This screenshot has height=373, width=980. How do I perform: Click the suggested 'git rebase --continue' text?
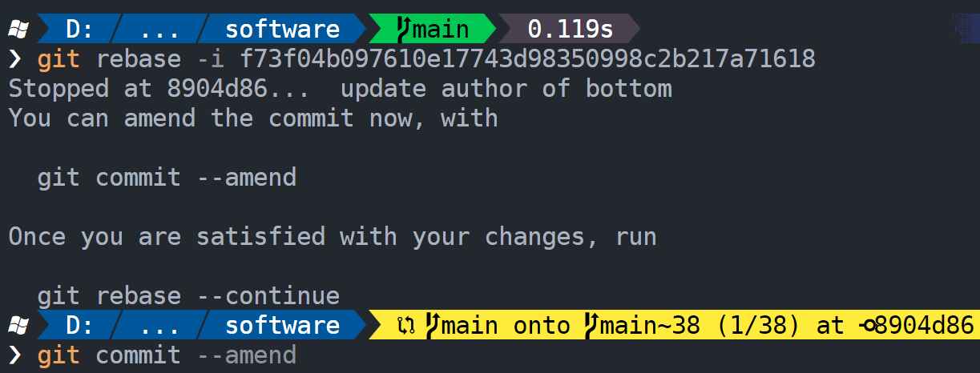pos(188,296)
